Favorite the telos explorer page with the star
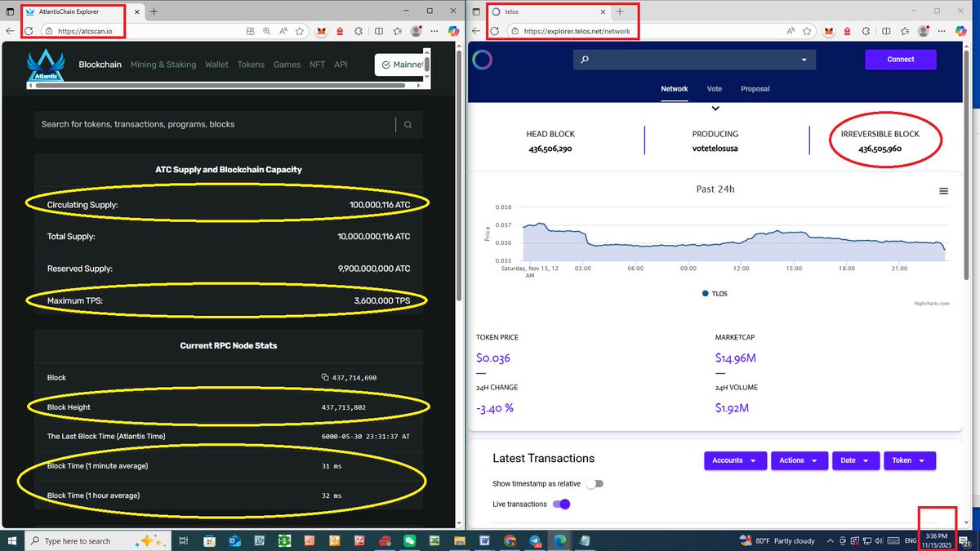This screenshot has height=551, width=980. tap(807, 31)
